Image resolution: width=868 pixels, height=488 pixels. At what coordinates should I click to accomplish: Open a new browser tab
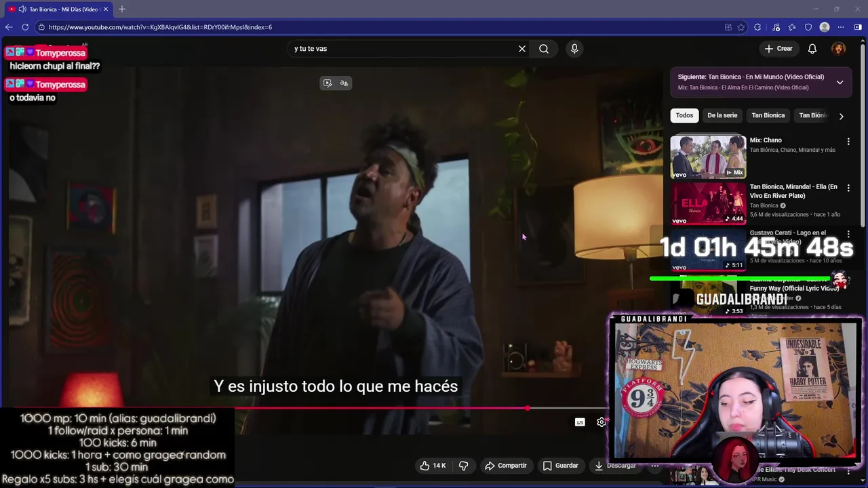coord(122,9)
